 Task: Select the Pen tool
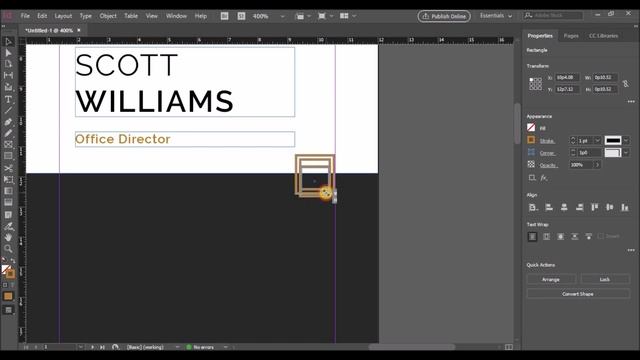8,122
